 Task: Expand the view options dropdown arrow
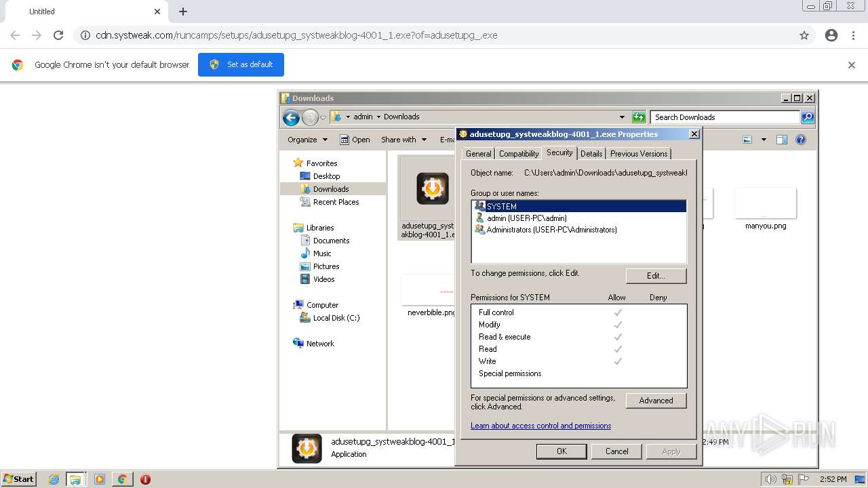click(x=764, y=140)
